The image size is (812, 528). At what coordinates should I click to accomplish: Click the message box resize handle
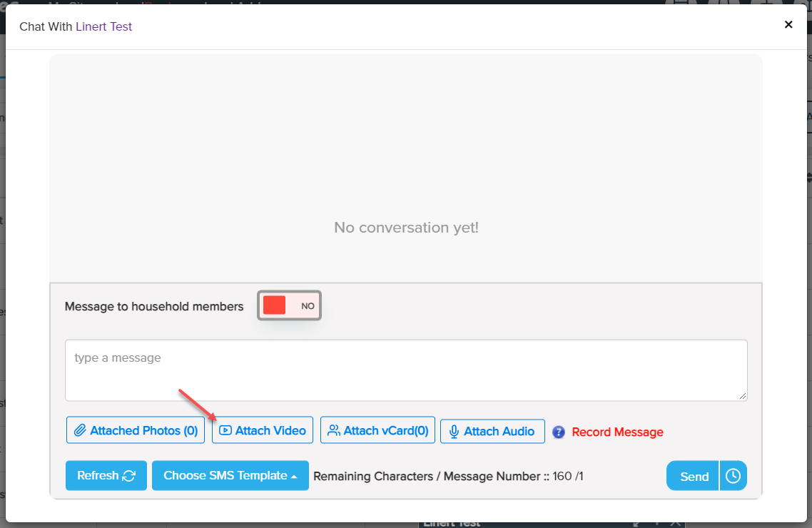click(743, 396)
